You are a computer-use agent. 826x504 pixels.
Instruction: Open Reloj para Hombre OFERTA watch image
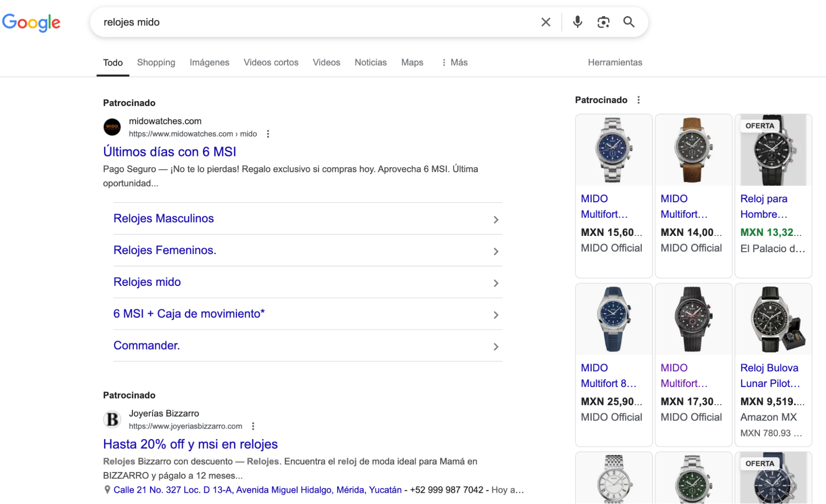click(x=773, y=150)
